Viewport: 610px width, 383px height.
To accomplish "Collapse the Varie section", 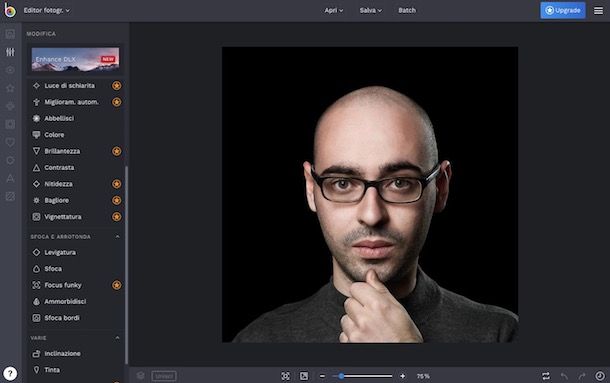I will (117, 337).
